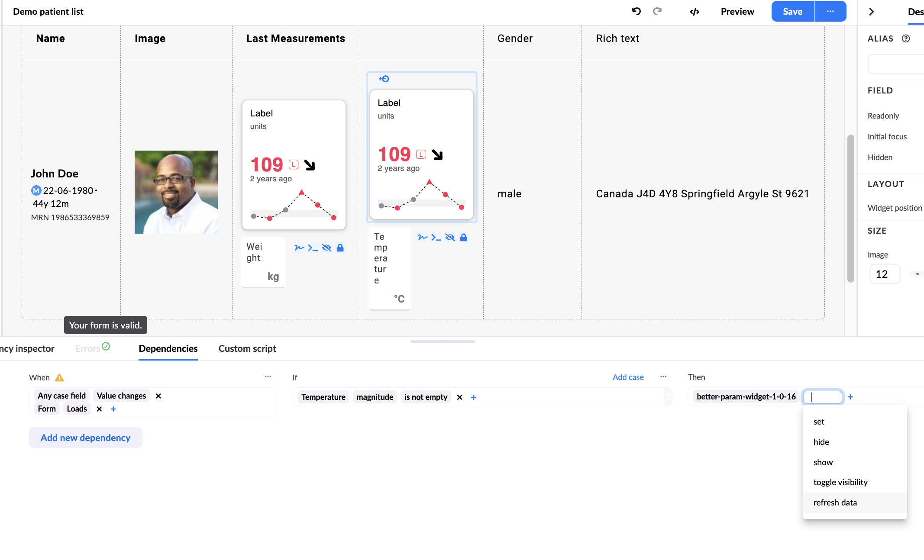Toggle the Weight field hidden eye icon
The height and width of the screenshot is (560, 924).
click(x=326, y=248)
